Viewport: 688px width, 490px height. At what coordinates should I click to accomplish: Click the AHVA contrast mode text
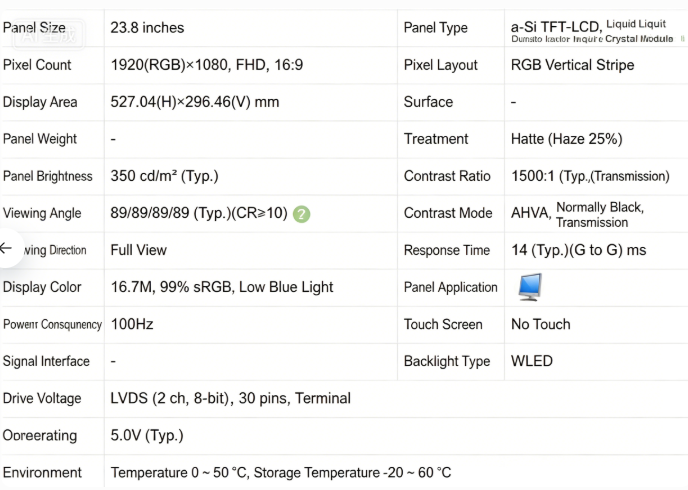[531, 213]
